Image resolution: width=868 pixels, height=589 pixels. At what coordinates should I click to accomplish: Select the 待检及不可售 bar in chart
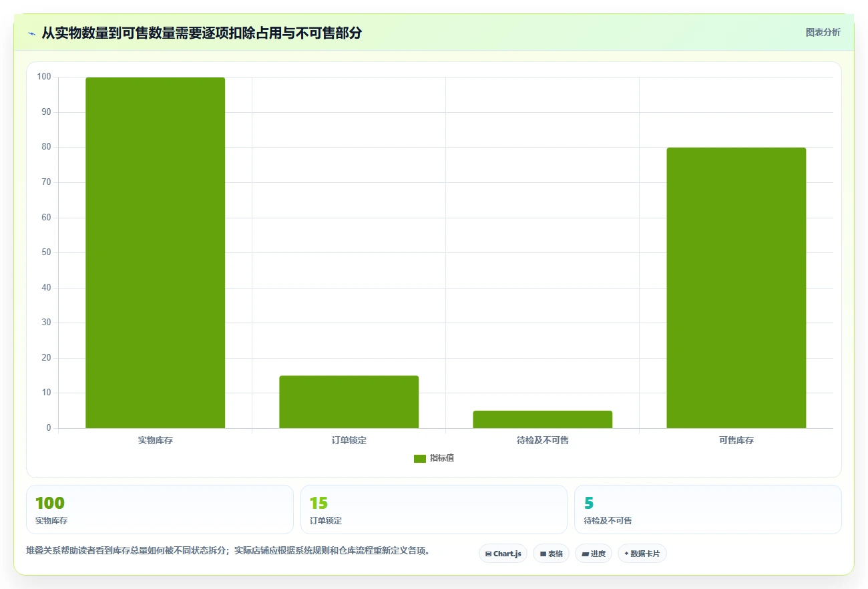(542, 419)
